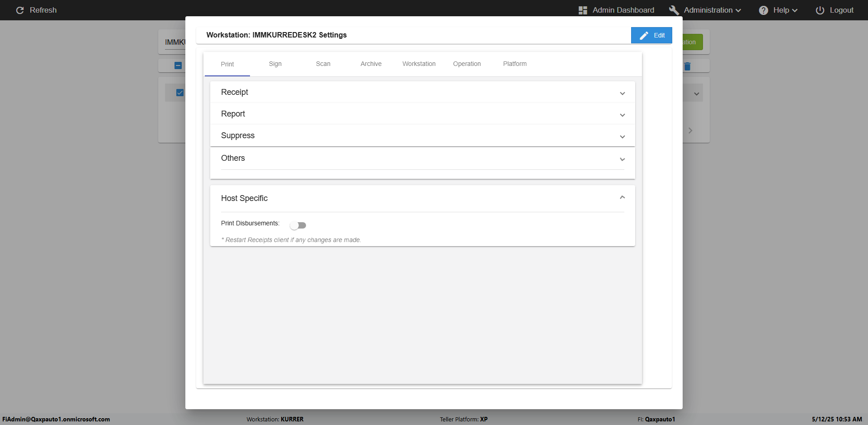Click the pencil icon on Edit button

click(644, 35)
